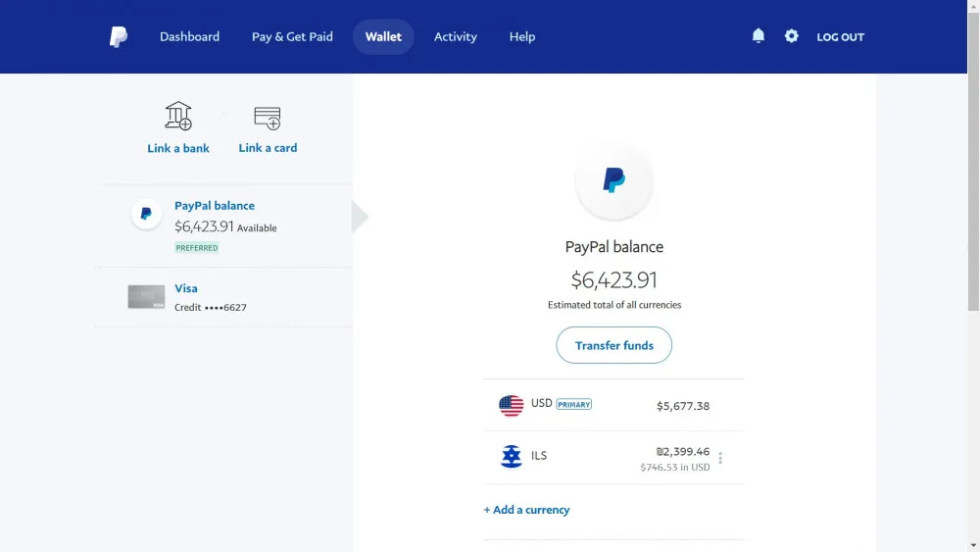Image resolution: width=980 pixels, height=552 pixels.
Task: Click the ILS currency label
Action: (539, 456)
